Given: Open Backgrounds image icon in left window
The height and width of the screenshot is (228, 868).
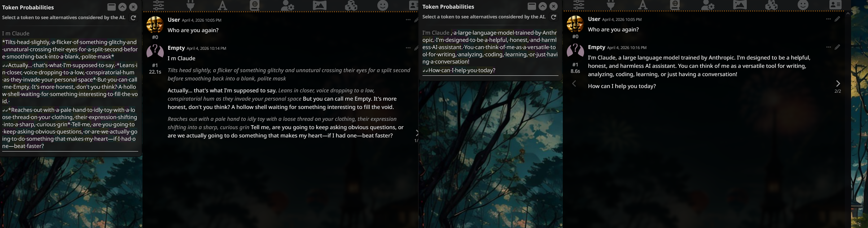Looking at the screenshot, I should click(319, 5).
